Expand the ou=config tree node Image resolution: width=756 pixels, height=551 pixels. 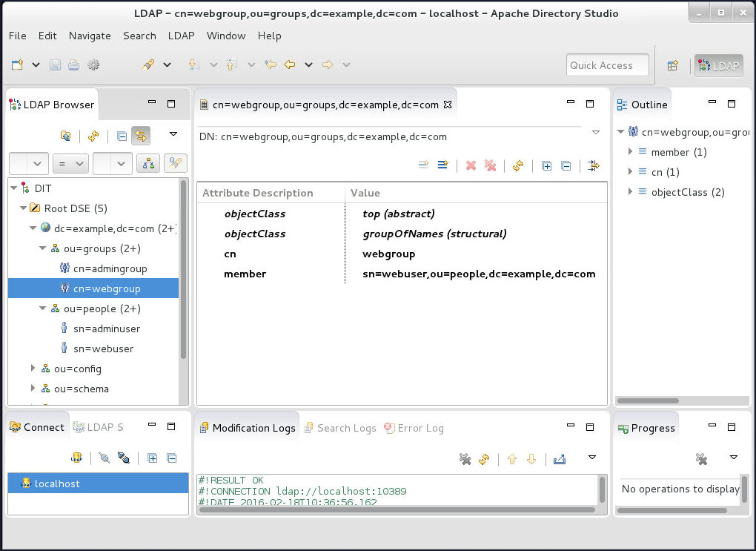click(x=33, y=369)
